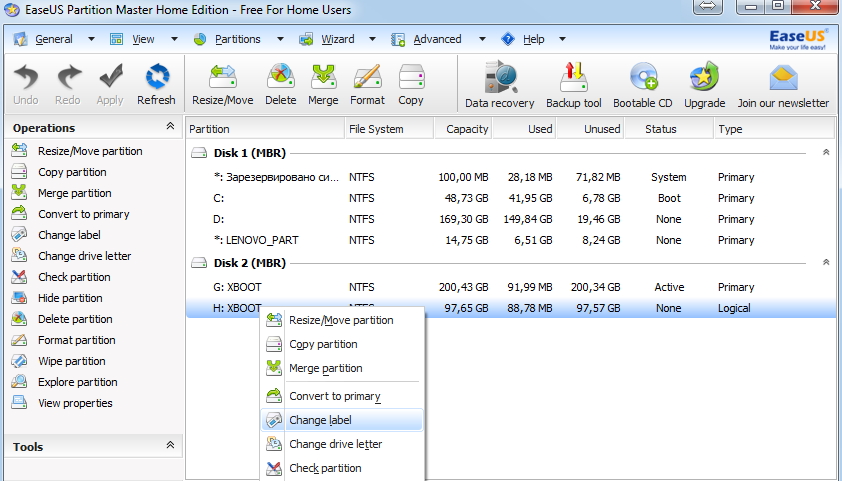This screenshot has height=481, width=842.
Task: Click the Change label sidebar icon
Action: (19, 235)
